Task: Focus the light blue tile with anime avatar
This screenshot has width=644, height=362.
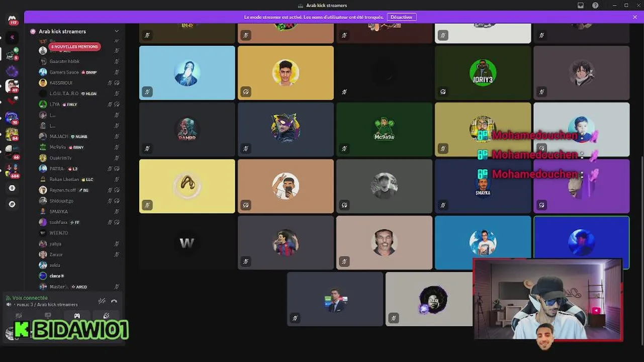Action: [x=187, y=73]
